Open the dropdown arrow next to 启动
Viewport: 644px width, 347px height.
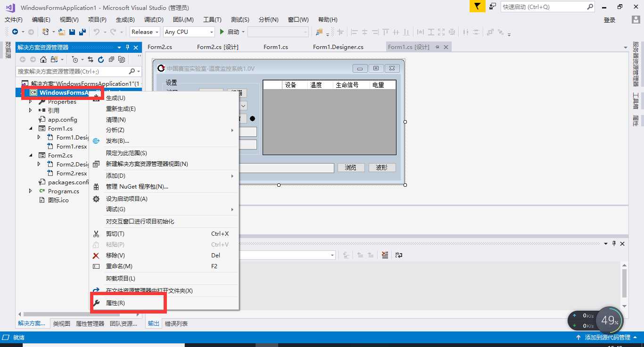243,32
